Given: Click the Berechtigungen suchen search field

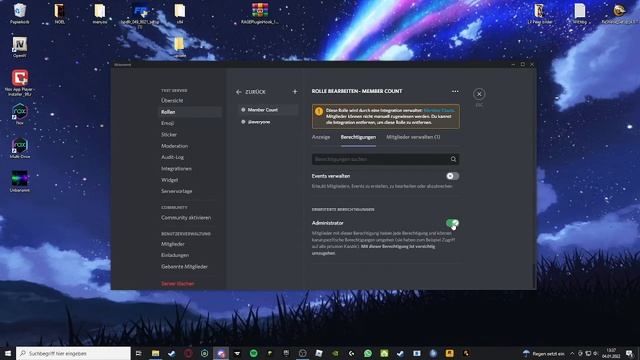Looking at the screenshot, I should tap(385, 159).
